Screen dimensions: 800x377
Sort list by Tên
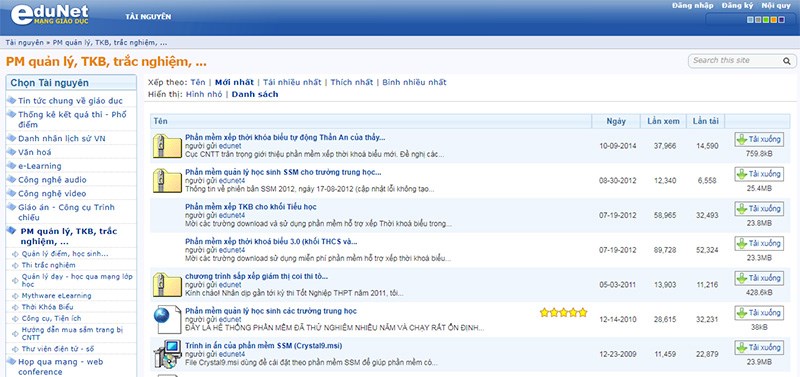click(x=198, y=82)
